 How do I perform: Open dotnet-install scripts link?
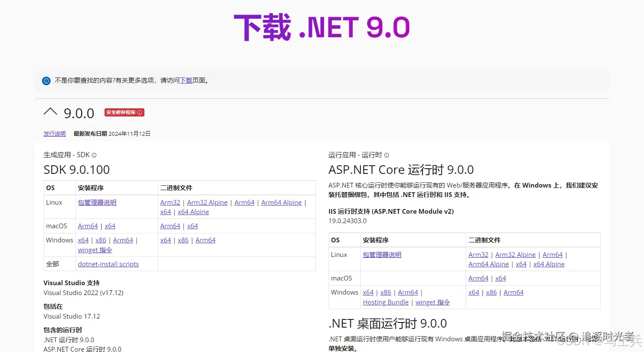tap(108, 264)
